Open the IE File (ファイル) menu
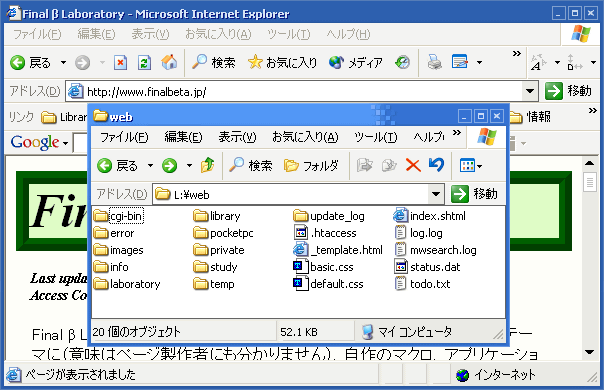This screenshot has width=604, height=390. click(x=37, y=34)
